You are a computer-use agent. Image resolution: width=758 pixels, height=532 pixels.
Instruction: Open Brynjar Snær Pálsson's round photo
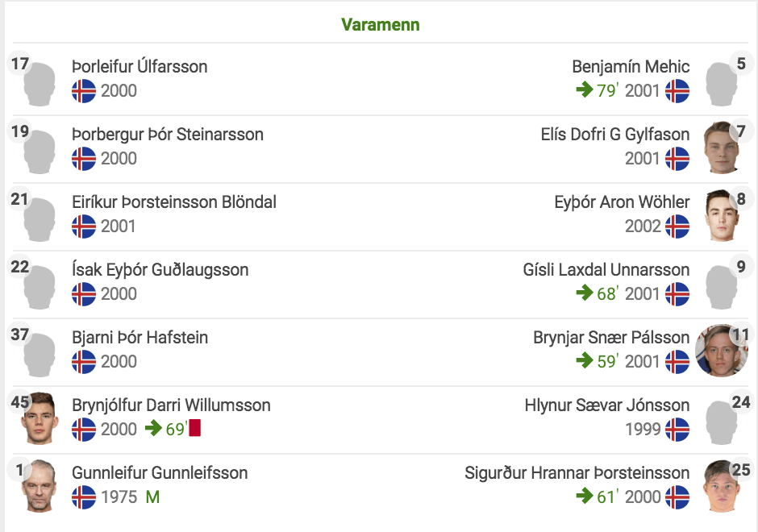[x=721, y=351]
